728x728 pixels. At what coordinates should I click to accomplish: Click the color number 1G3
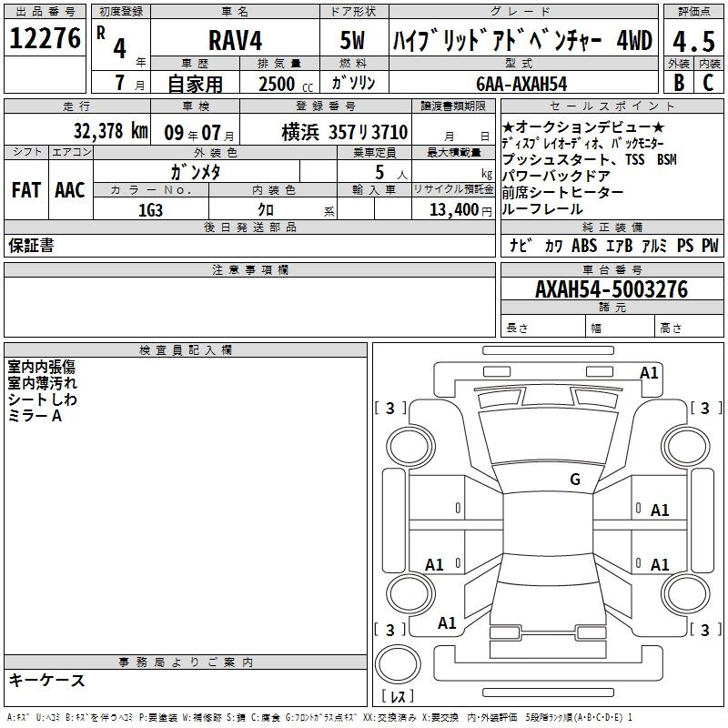pyautogui.click(x=150, y=210)
